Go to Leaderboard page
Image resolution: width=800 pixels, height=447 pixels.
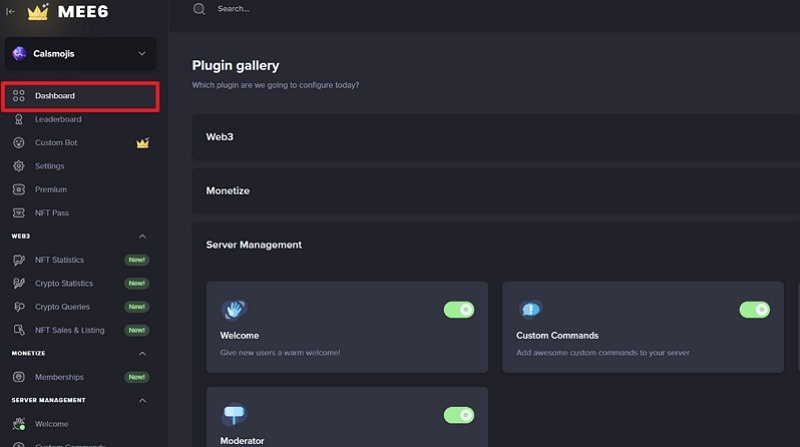click(x=58, y=119)
